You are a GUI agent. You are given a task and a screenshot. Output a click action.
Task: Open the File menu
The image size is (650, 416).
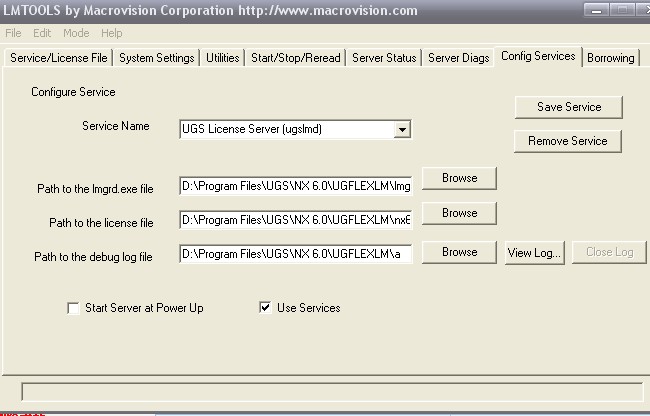pos(13,33)
